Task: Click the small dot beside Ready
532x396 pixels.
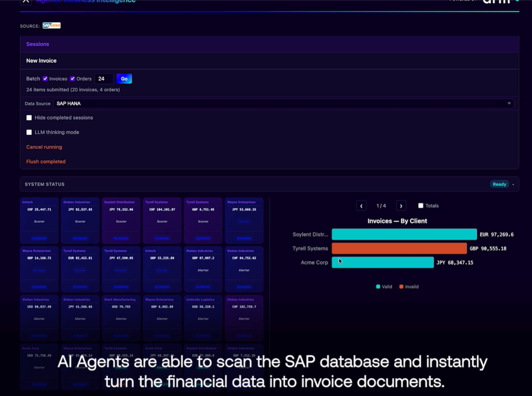Action: 513,184
